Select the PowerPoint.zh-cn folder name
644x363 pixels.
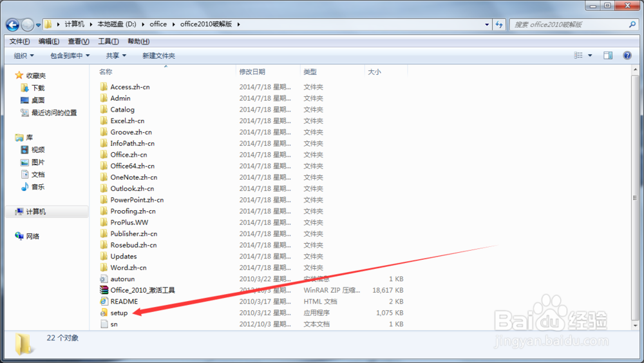[137, 200]
